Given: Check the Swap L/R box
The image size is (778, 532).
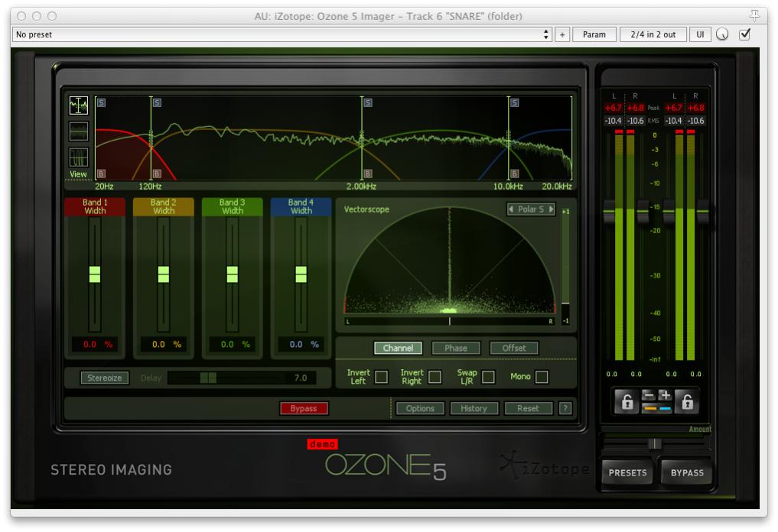Looking at the screenshot, I should tap(488, 377).
